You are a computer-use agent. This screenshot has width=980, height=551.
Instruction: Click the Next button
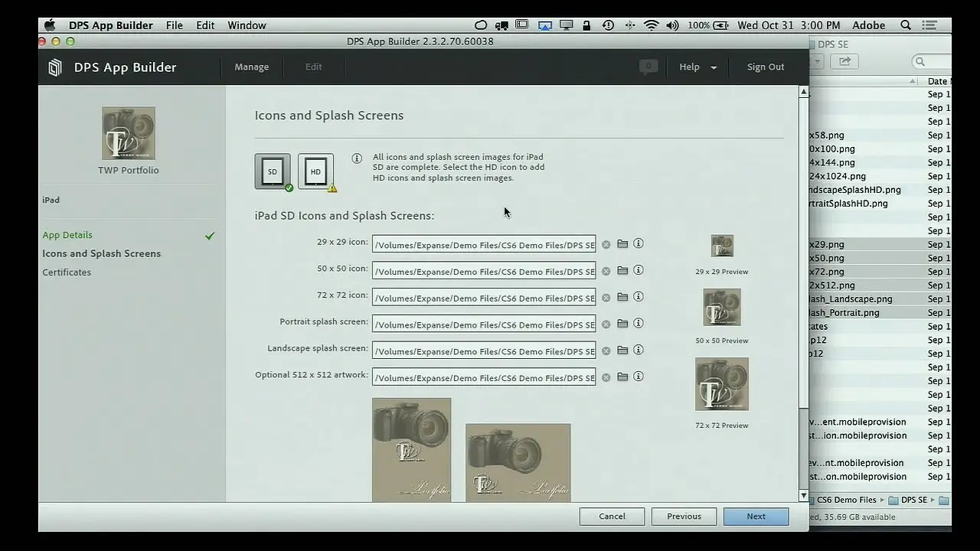[756, 517]
